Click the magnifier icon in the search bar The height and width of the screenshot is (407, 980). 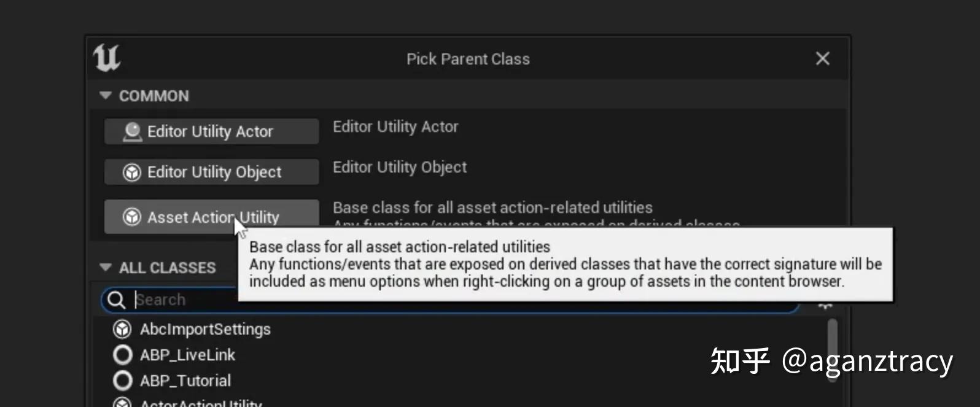[116, 300]
